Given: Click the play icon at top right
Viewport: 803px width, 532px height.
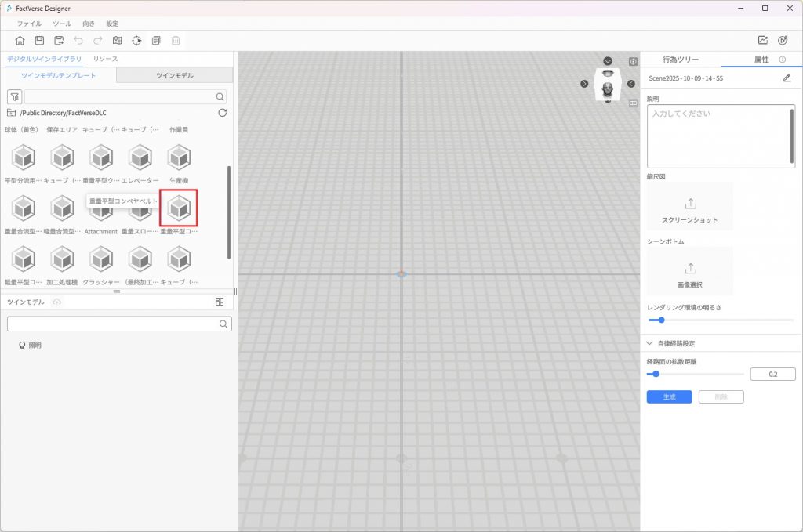Looking at the screenshot, I should pyautogui.click(x=783, y=41).
